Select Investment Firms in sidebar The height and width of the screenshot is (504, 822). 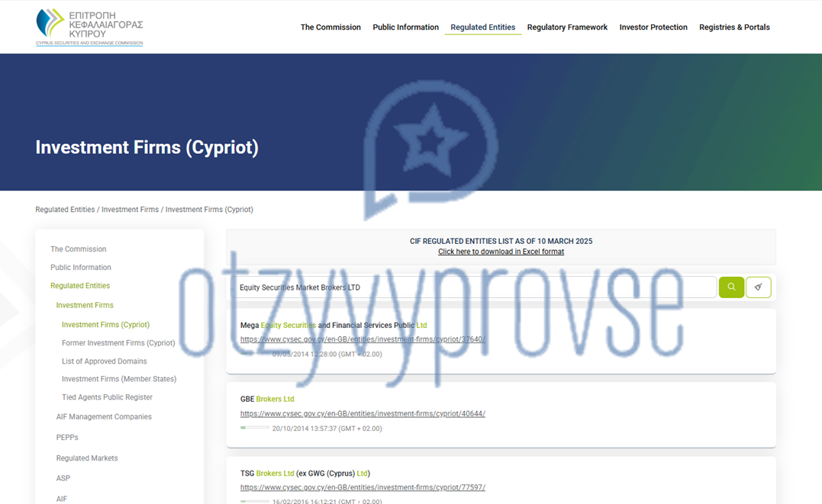[x=85, y=306]
